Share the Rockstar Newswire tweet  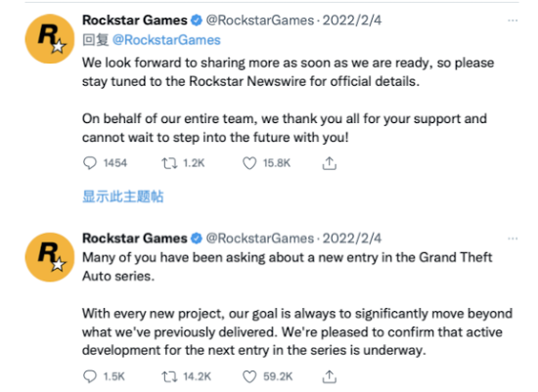(x=329, y=163)
